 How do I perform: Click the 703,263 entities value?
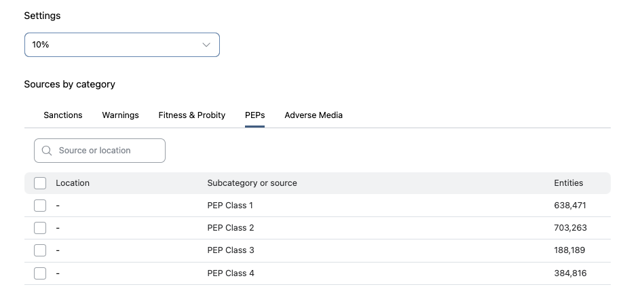pos(570,228)
